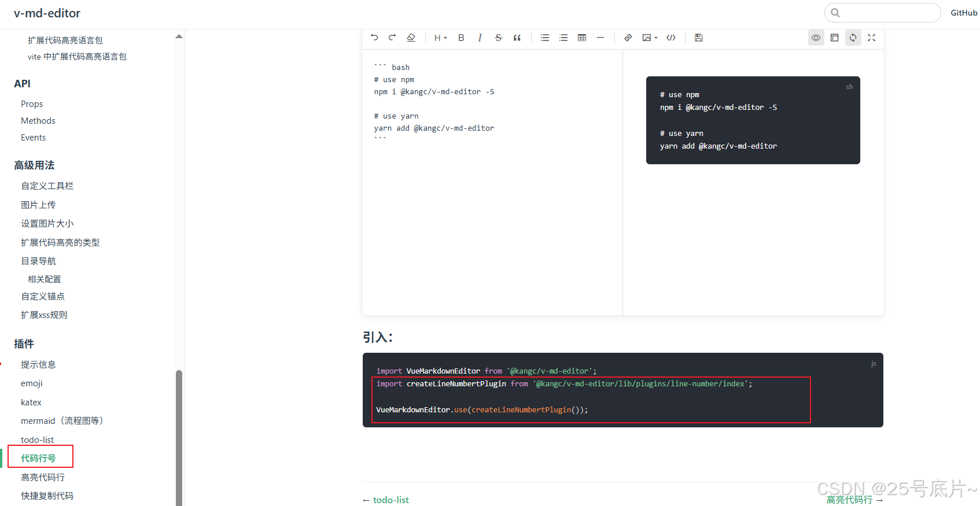Insert a blockquote with the quote icon

pyautogui.click(x=517, y=38)
